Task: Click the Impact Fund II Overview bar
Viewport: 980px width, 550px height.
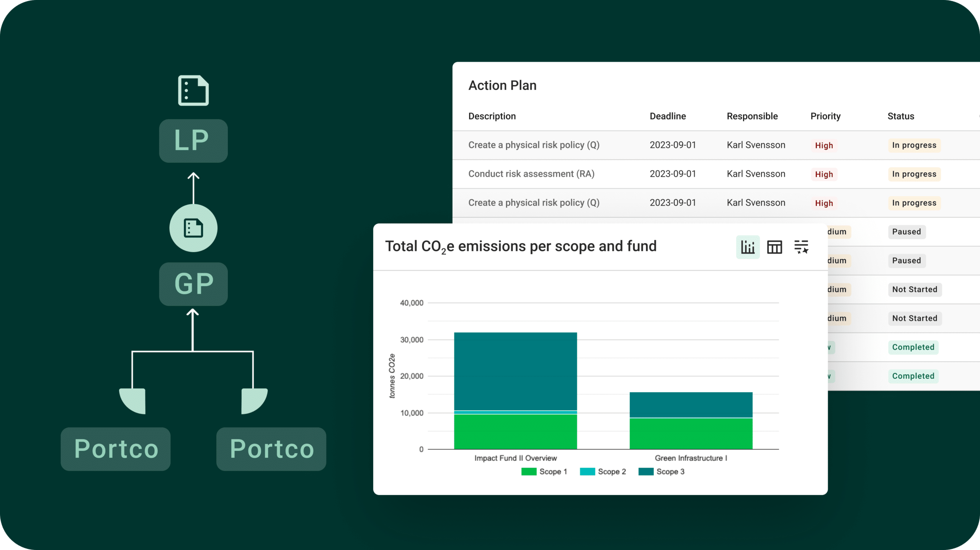Action: click(515, 391)
